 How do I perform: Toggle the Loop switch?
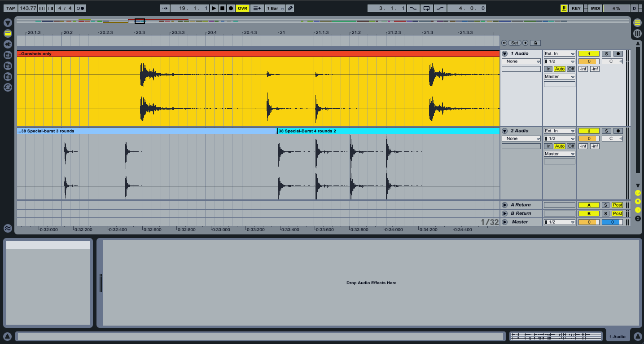pyautogui.click(x=427, y=8)
